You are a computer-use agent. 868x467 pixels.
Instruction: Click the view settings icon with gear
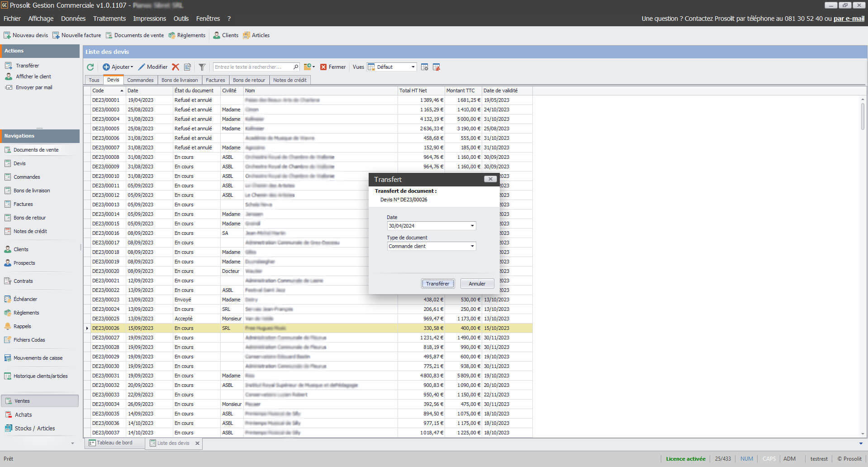click(424, 67)
